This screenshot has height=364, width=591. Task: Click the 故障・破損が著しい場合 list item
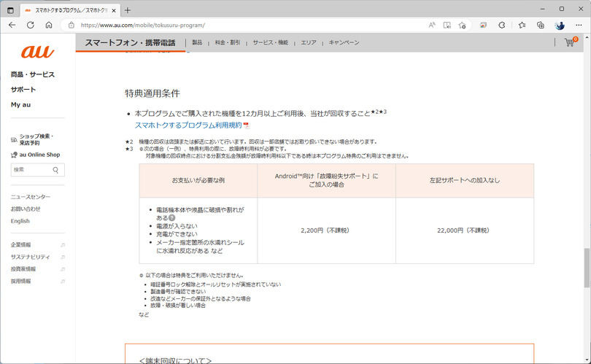tap(178, 305)
